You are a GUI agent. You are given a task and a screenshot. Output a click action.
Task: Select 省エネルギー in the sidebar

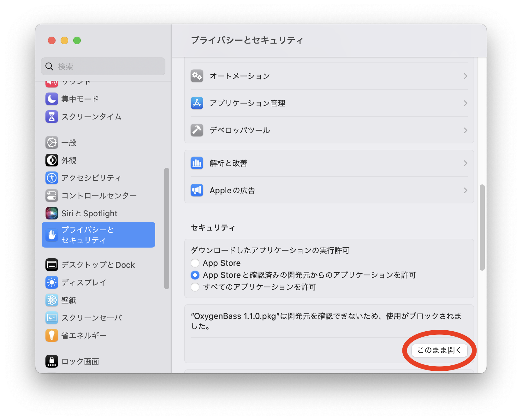[x=98, y=335]
